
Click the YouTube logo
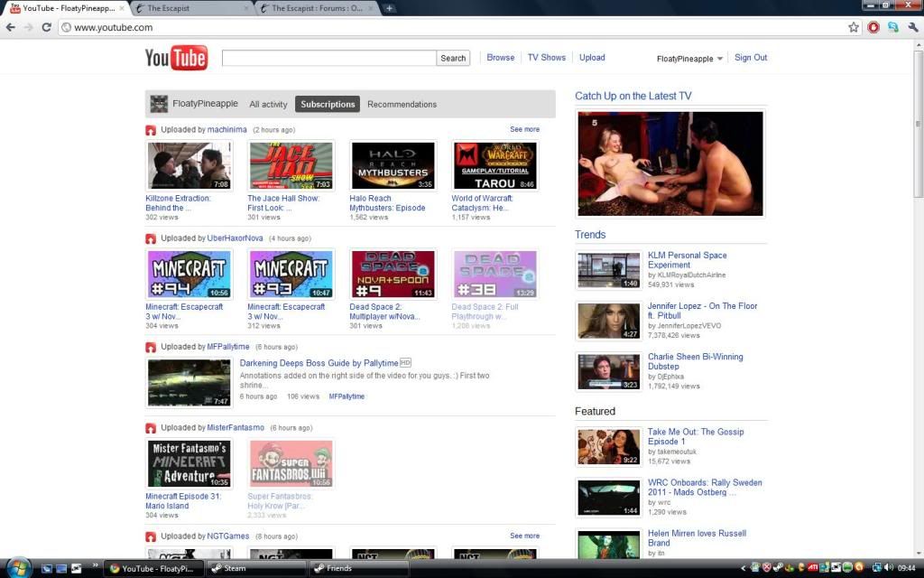pyautogui.click(x=176, y=58)
